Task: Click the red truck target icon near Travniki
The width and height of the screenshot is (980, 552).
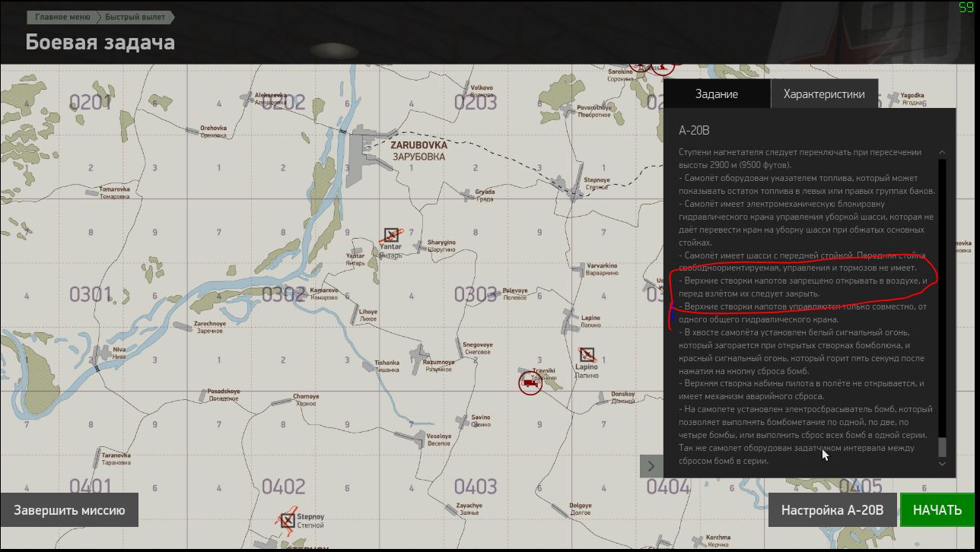Action: pyautogui.click(x=530, y=383)
